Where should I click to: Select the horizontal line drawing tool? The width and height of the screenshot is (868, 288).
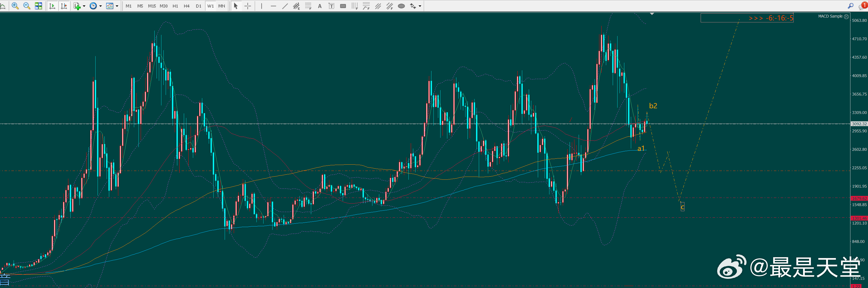click(x=273, y=6)
